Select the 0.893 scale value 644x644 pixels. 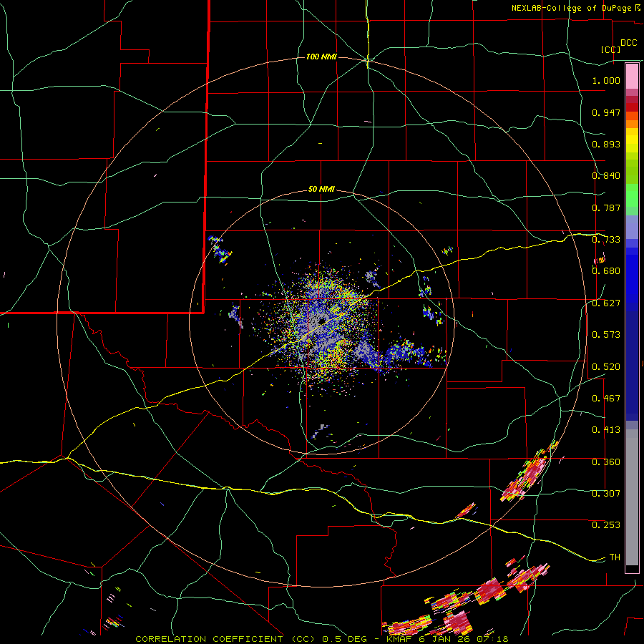tap(606, 144)
